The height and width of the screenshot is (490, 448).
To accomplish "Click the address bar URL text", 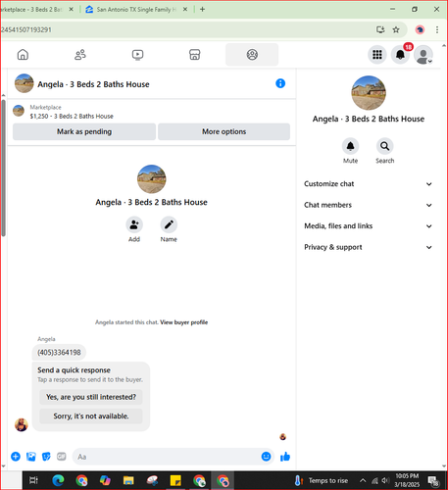I will pos(26,29).
